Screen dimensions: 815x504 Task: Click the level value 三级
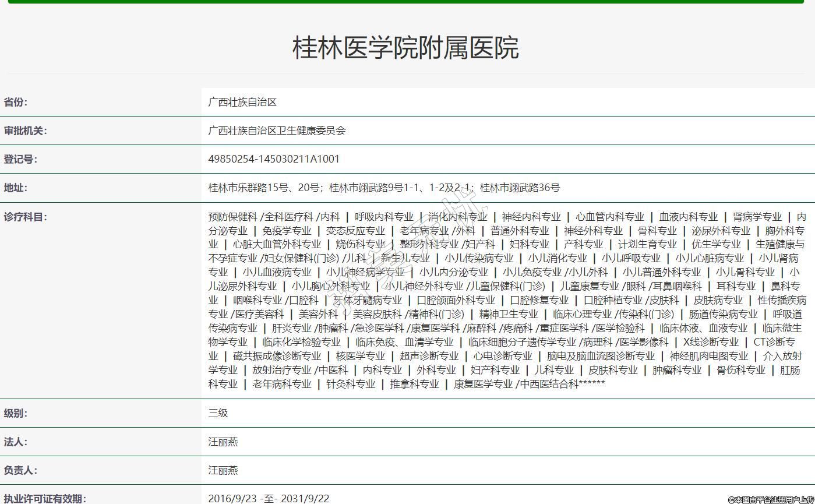click(x=218, y=413)
